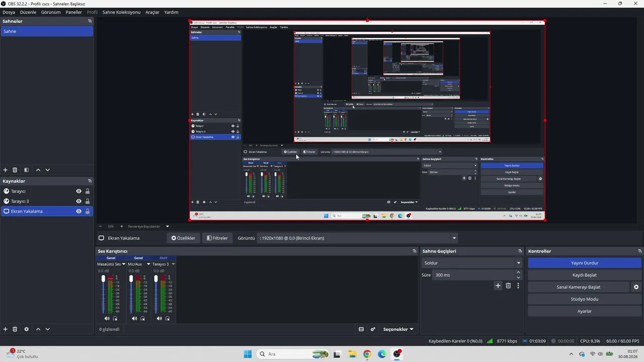The image size is (644, 362).
Task: Undock the Kontroller panel
Action: 639,251
